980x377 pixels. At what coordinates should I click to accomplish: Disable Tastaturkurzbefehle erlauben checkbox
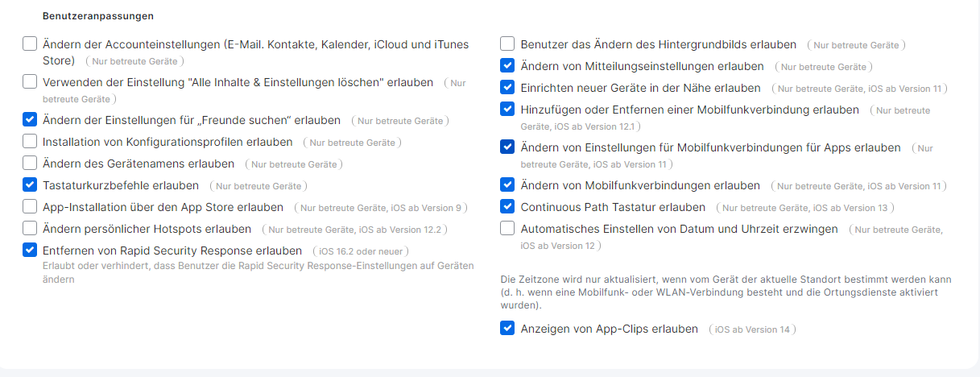30,185
